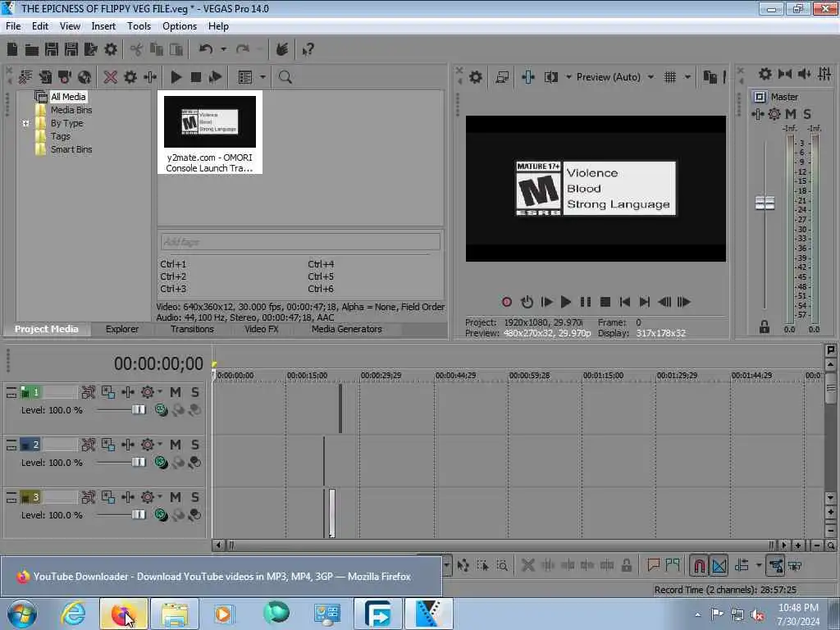The height and width of the screenshot is (630, 840).
Task: Open Auto Ripple mode dropdown arrow
Action: (758, 565)
